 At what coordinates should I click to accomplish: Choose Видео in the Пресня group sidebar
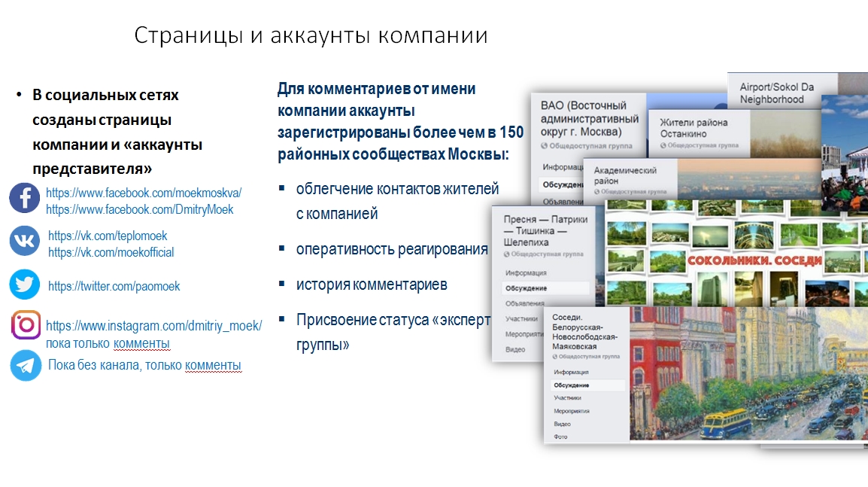coord(515,349)
